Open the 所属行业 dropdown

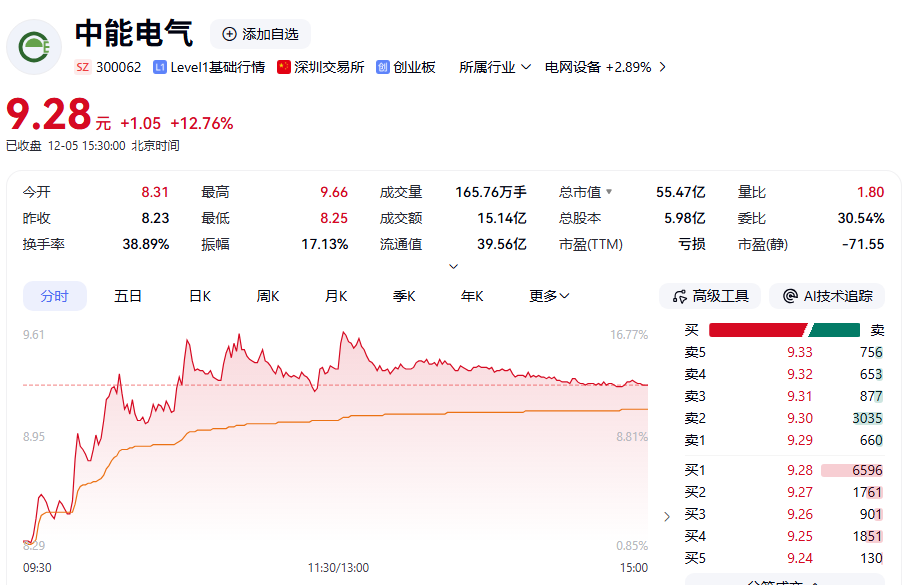coord(494,67)
